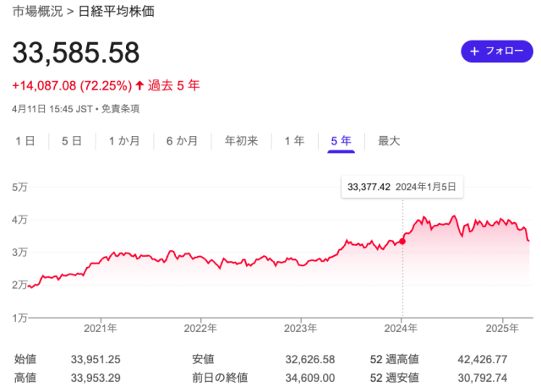Click the 2024年 axis label
This screenshot has height=392, width=541.
[401, 328]
